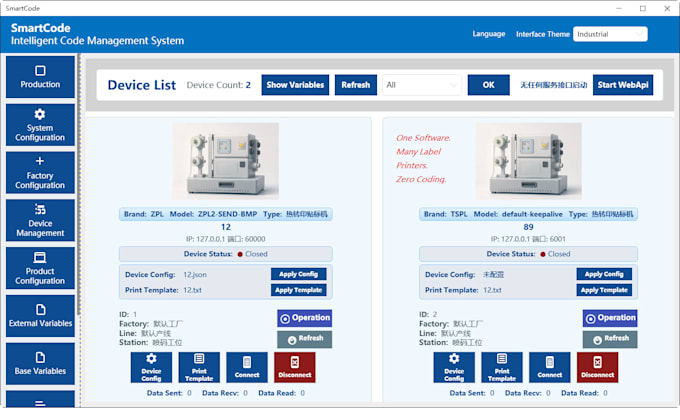Open Print Template for device 89
The width and height of the screenshot is (680, 420).
502,367
